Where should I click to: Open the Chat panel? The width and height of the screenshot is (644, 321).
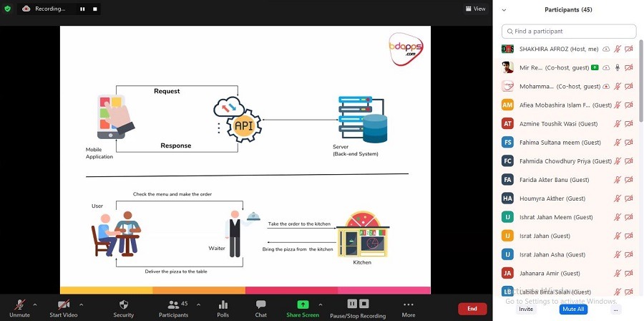[260, 308]
